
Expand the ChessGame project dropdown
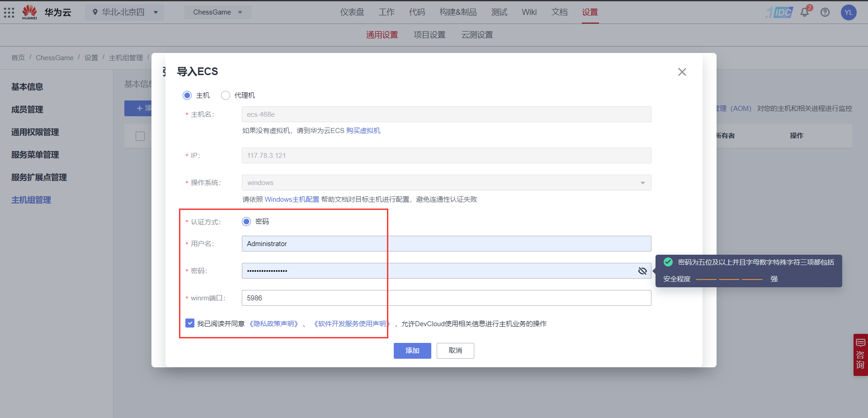(217, 12)
